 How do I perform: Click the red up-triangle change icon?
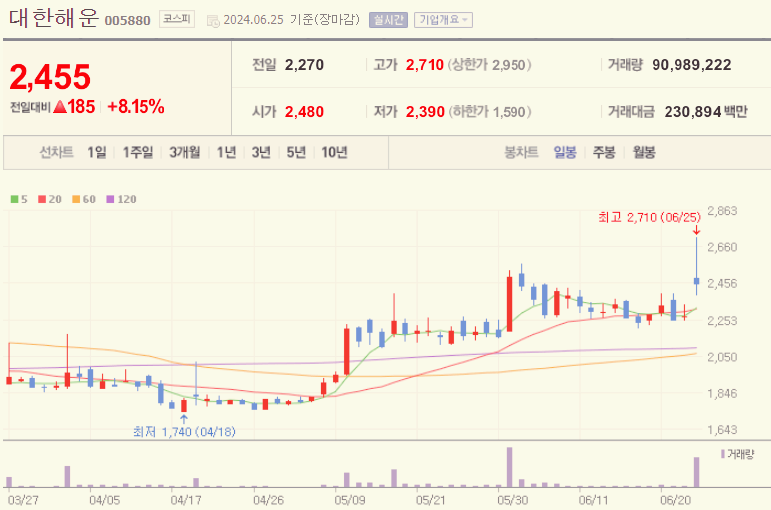point(59,106)
